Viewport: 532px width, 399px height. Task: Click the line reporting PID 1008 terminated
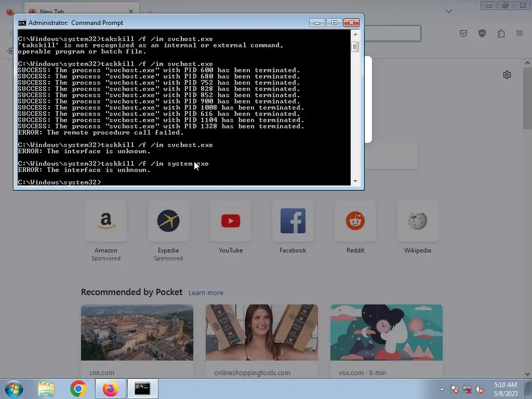(x=161, y=108)
